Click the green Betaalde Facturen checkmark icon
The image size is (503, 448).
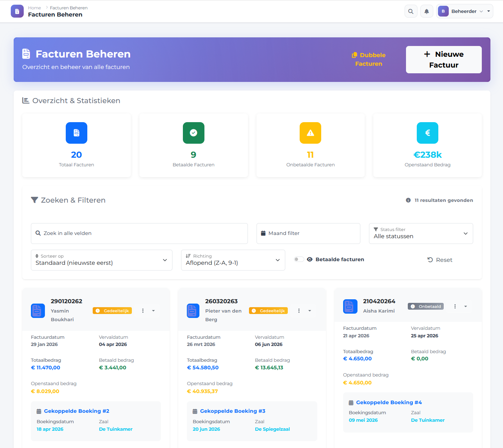[193, 133]
